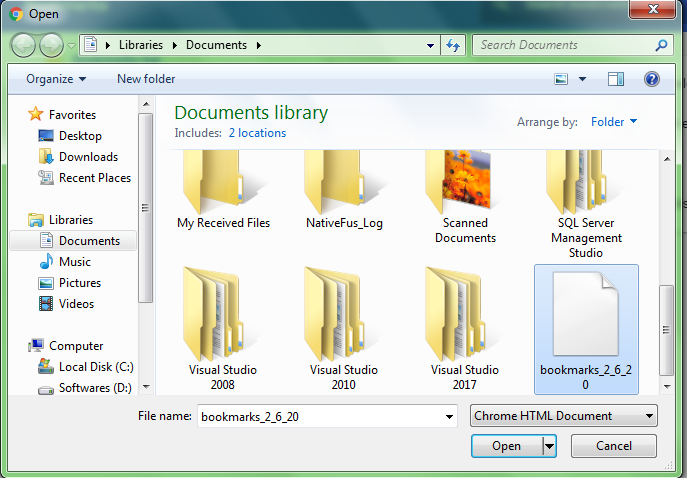The image size is (687, 478).
Task: Open the Arrange by Folder dropdown
Action: 614,121
